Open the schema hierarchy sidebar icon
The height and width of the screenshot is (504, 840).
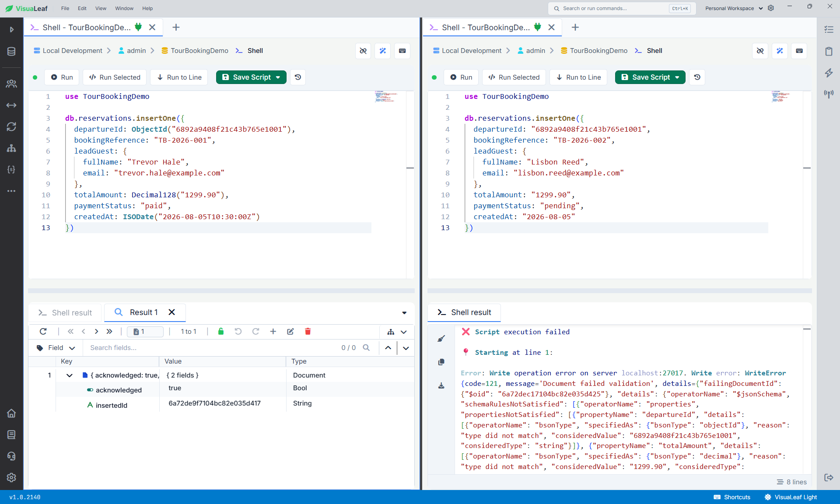[x=11, y=148]
